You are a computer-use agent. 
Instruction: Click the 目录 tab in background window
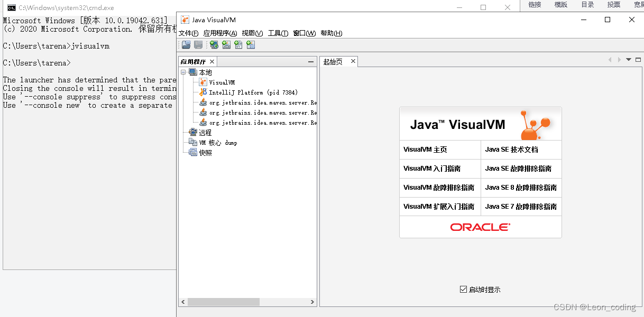tap(587, 5)
